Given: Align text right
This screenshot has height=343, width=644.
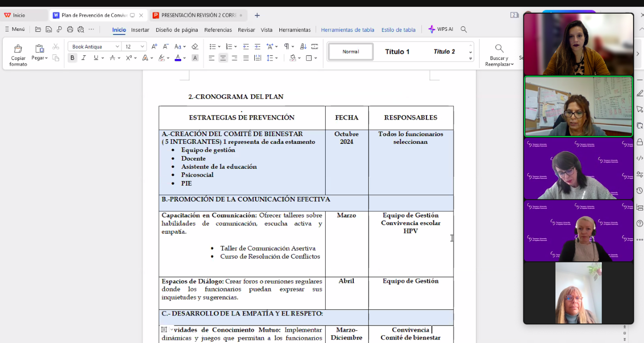Looking at the screenshot, I should pos(235,58).
